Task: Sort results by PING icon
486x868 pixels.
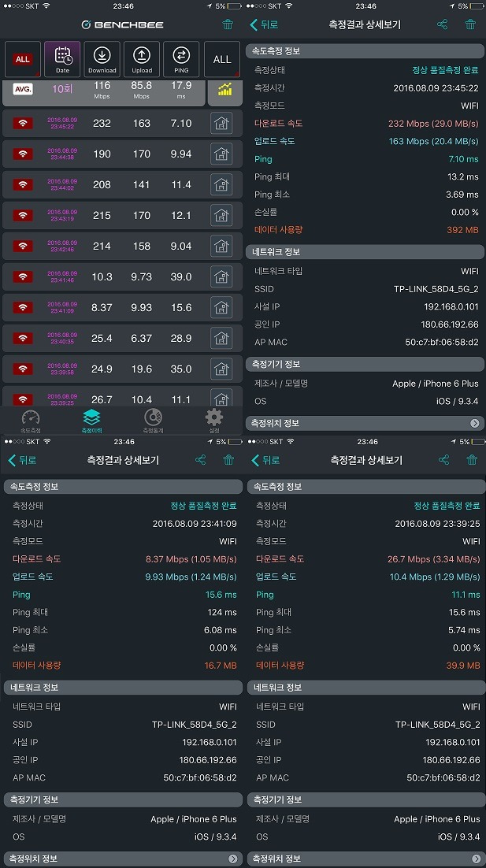Action: (x=181, y=59)
